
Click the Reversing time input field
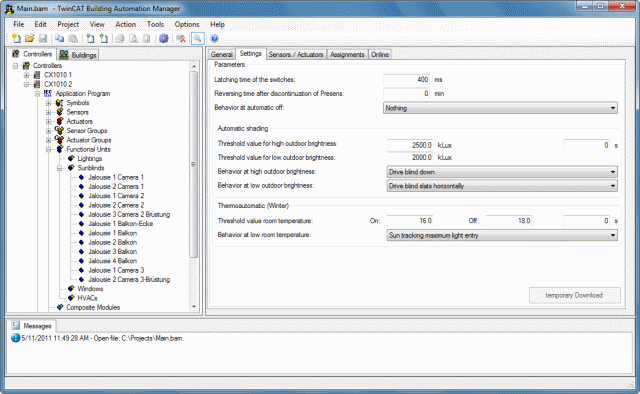[x=407, y=93]
